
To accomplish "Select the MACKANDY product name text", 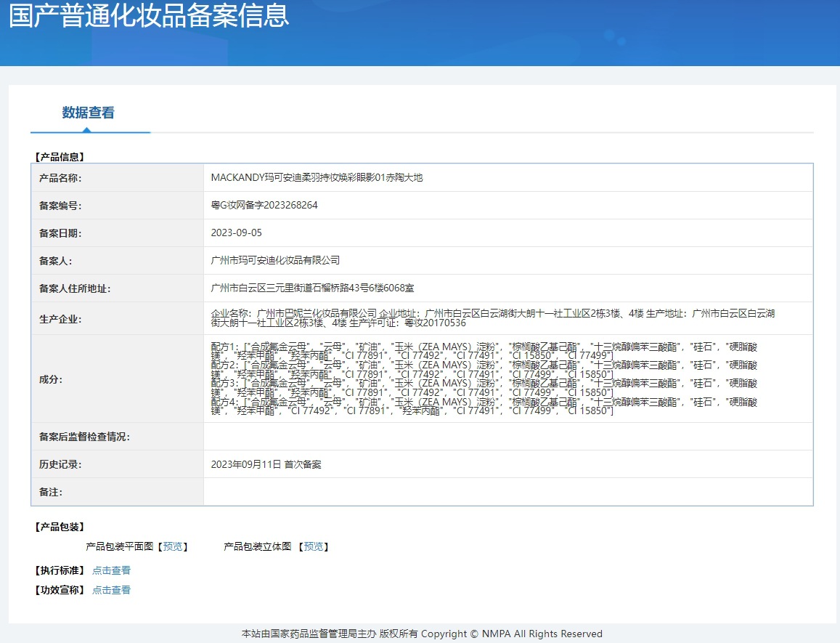I will (316, 177).
